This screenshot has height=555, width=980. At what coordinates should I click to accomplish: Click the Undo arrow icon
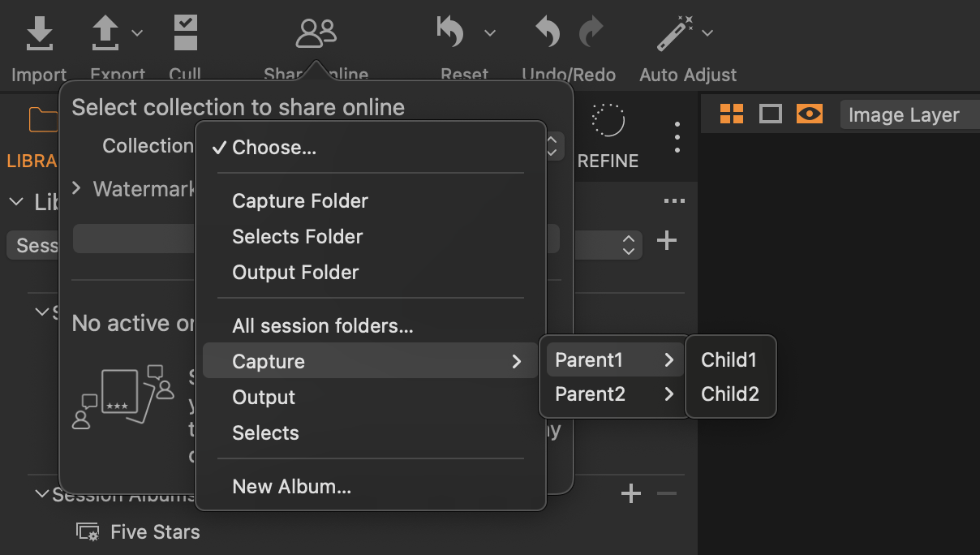tap(548, 34)
